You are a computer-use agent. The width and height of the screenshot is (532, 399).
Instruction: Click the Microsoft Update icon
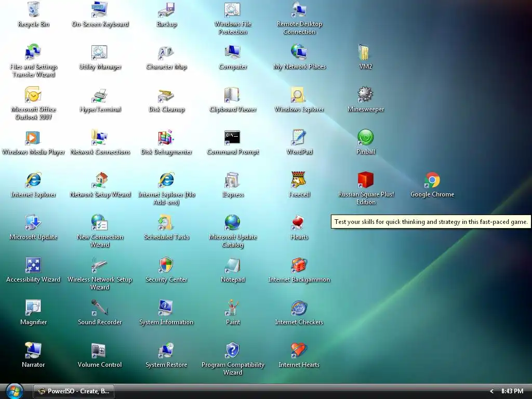pos(33,222)
